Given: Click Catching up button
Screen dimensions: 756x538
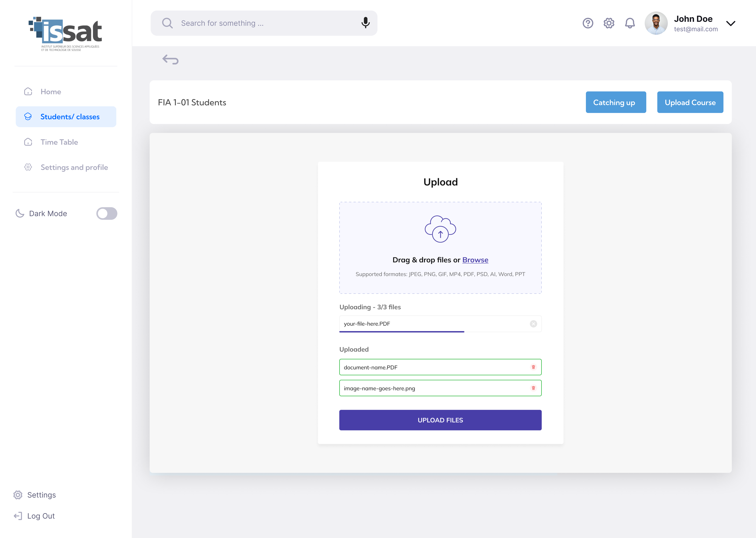Looking at the screenshot, I should pyautogui.click(x=616, y=102).
